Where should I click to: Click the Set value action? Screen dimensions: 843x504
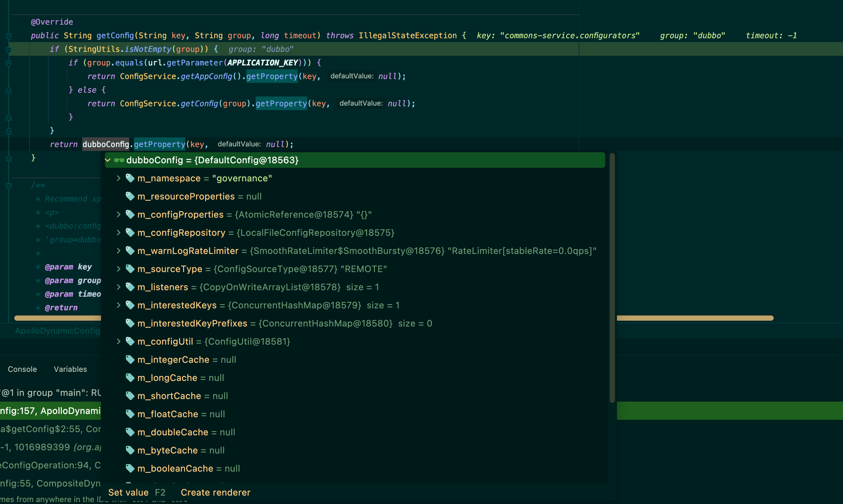click(128, 492)
